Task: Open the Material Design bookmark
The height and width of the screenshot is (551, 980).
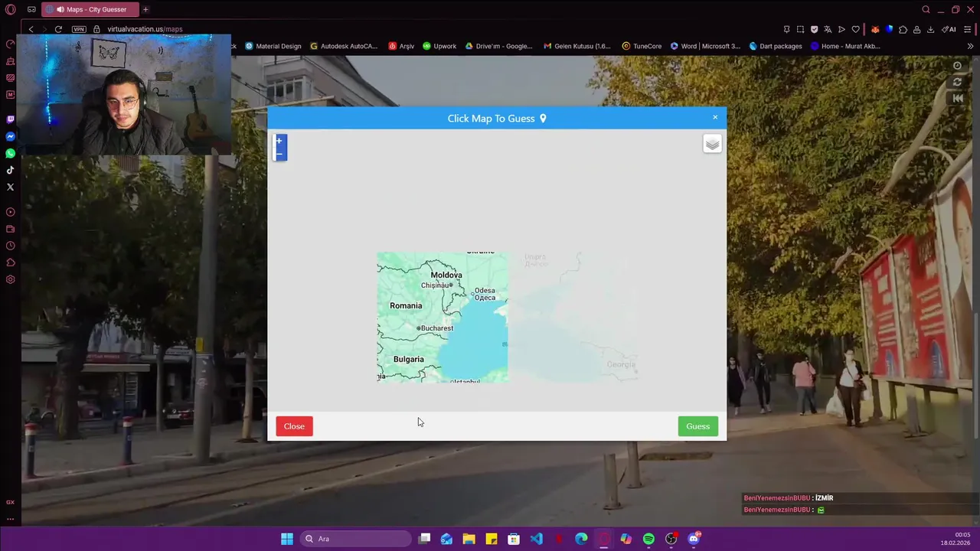Action: click(x=273, y=46)
